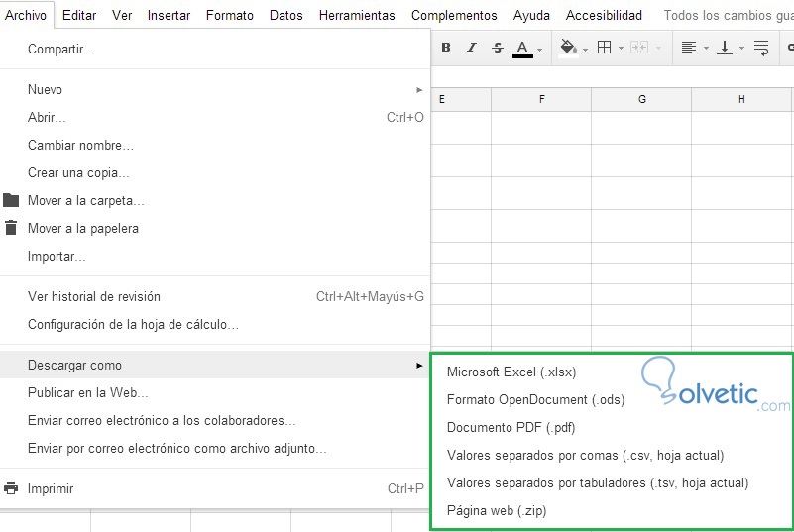Expand the fill color dropdown arrow
Viewport: 794px width, 532px height.
tap(586, 50)
